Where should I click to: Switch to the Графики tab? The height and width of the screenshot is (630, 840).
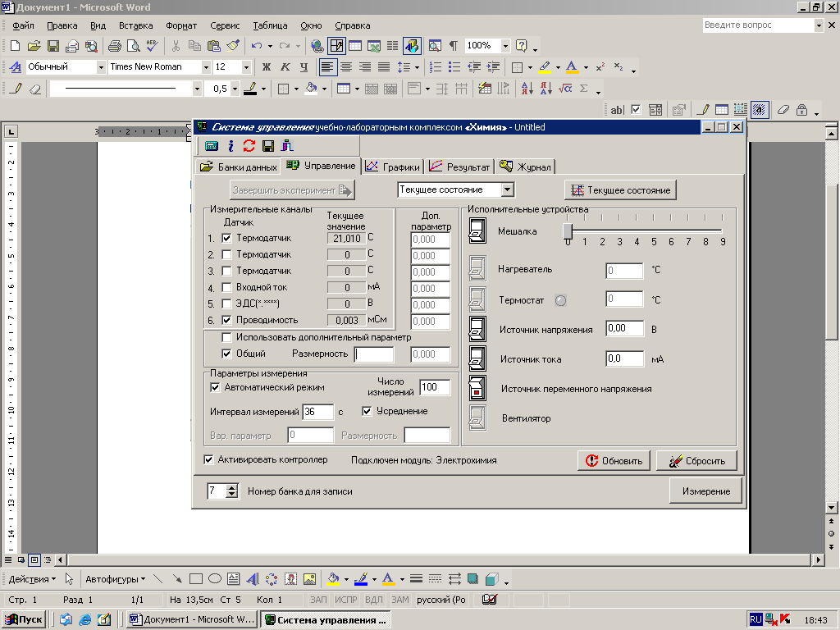pos(393,167)
